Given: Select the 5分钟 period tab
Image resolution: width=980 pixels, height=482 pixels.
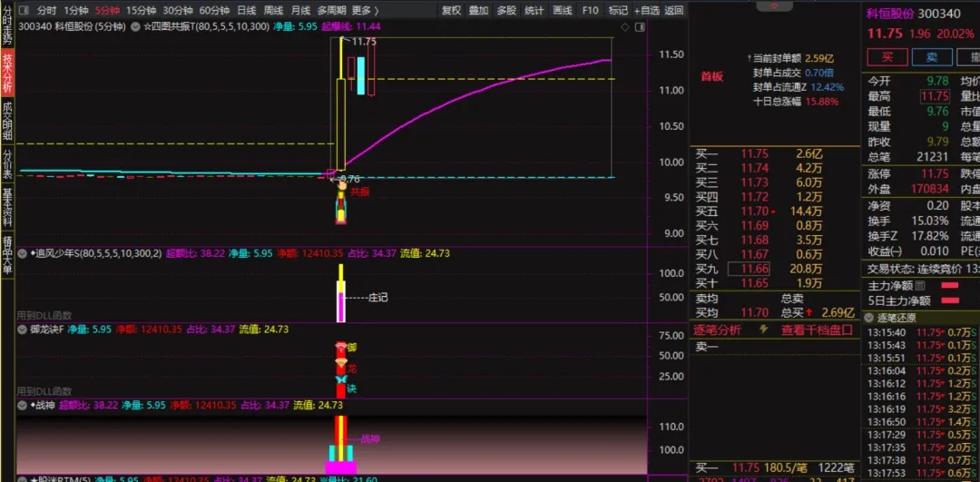Looking at the screenshot, I should point(106,10).
